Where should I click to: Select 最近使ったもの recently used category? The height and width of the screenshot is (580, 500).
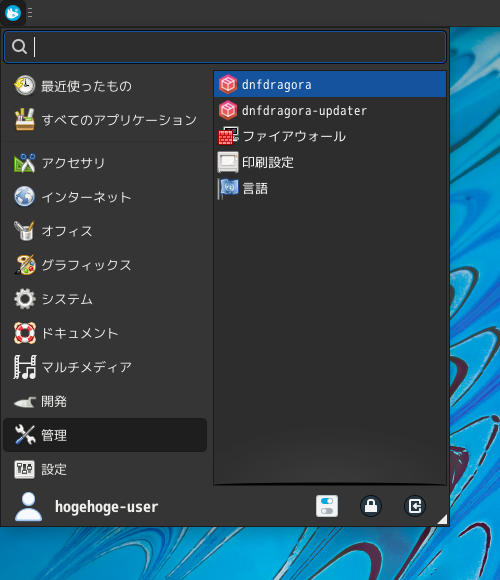point(105,86)
